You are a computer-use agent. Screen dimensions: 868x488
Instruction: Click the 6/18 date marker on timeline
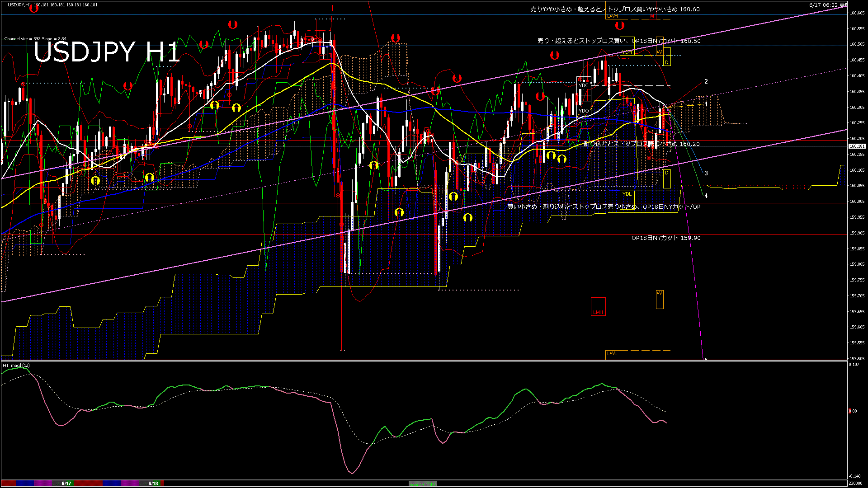point(153,483)
